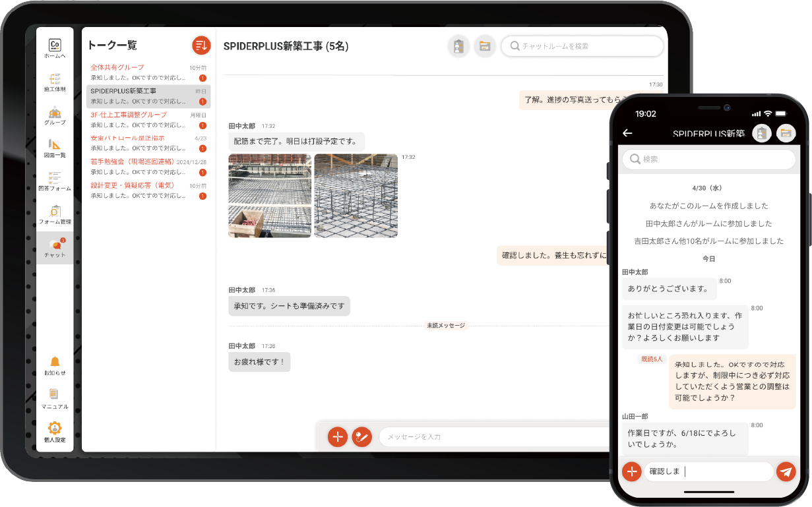The height and width of the screenshot is (507, 812).
Task: Tap the ありがとうございます。 message on the phone
Action: click(669, 288)
